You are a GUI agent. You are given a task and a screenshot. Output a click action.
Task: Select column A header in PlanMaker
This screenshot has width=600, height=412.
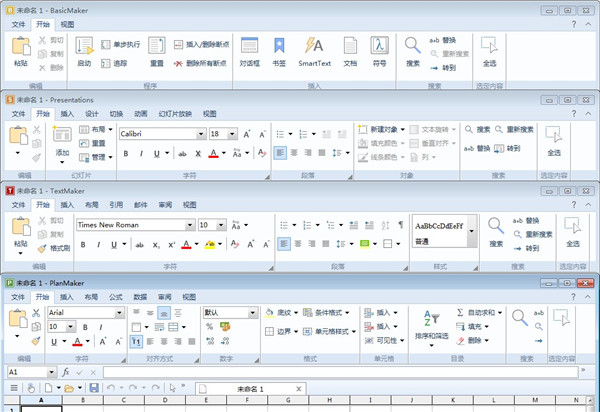[x=41, y=400]
